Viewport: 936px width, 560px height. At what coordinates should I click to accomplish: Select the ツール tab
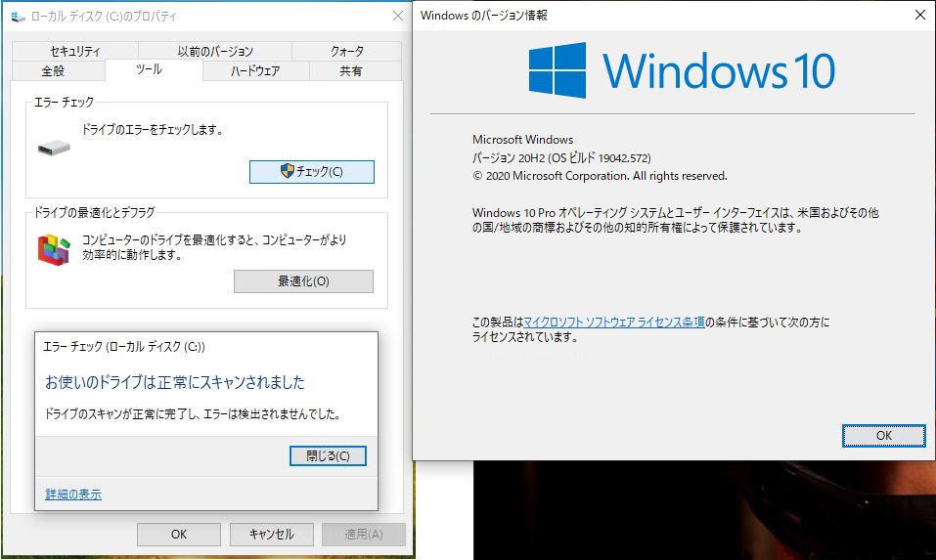pyautogui.click(x=149, y=69)
